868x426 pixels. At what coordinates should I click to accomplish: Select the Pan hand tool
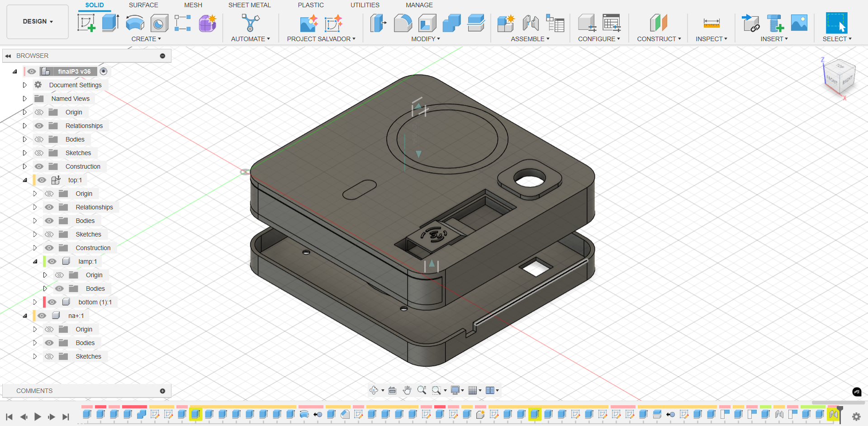(407, 390)
